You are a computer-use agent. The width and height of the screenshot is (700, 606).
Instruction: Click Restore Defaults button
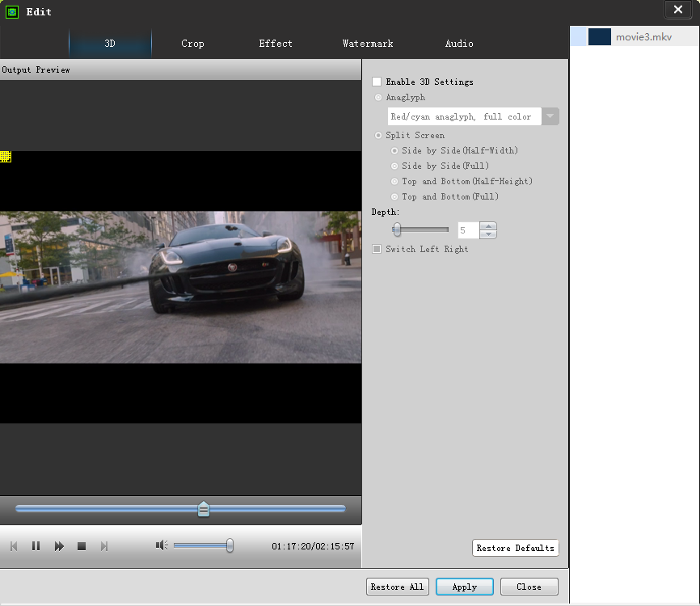coord(515,548)
